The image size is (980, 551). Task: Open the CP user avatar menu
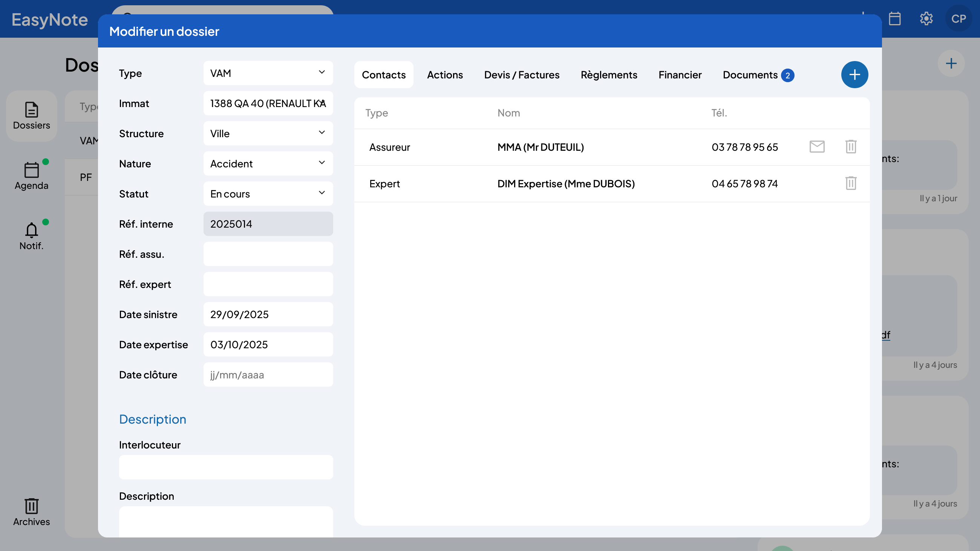coord(958,18)
